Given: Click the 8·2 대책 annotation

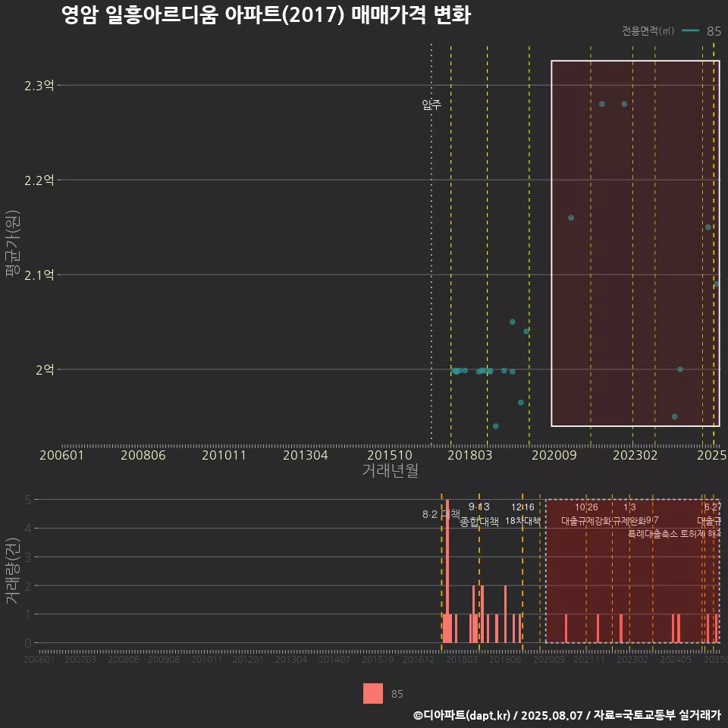Looking at the screenshot, I should point(441,514).
